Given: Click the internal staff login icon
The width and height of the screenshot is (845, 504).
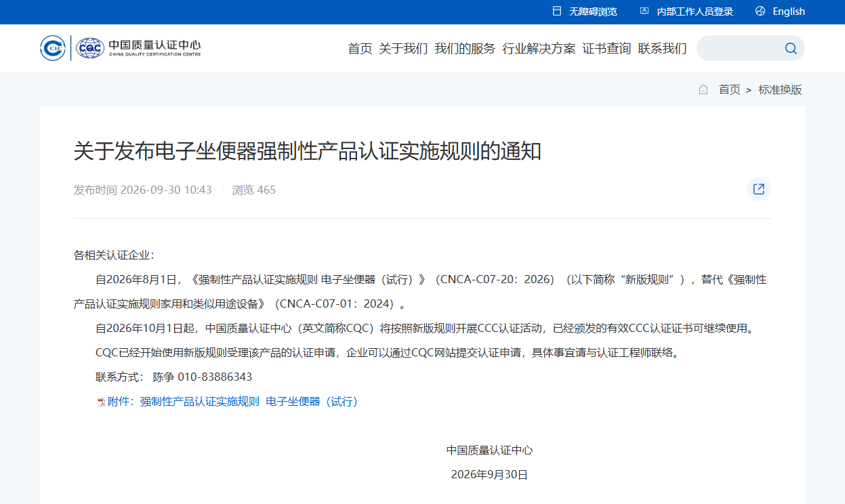Looking at the screenshot, I should [x=644, y=11].
